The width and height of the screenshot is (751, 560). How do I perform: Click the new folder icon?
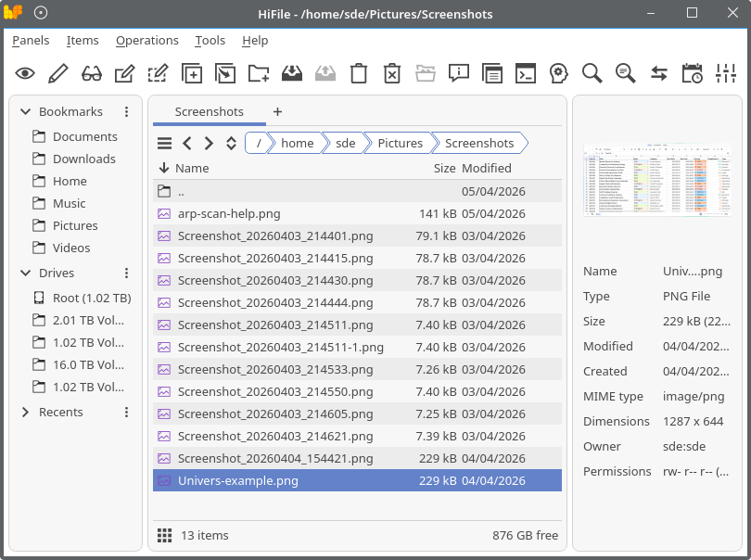click(259, 73)
